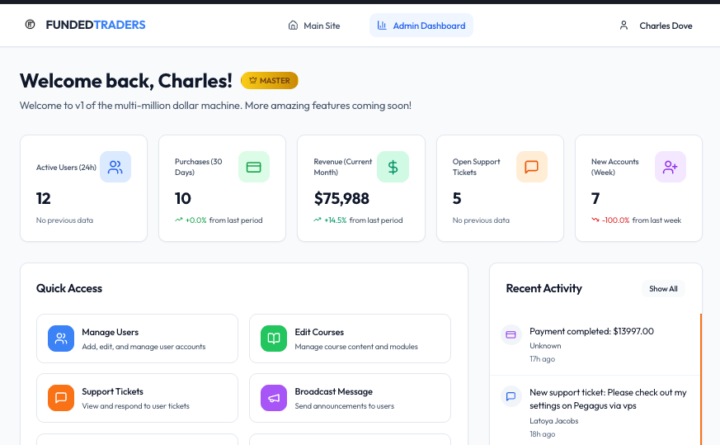
Task: Click the Revenue dollar sign icon
Action: pyautogui.click(x=393, y=167)
